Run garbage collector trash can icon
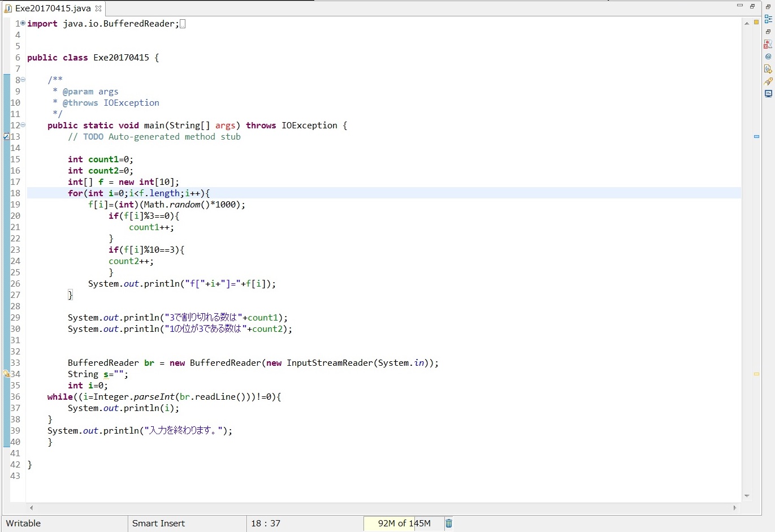 point(449,524)
